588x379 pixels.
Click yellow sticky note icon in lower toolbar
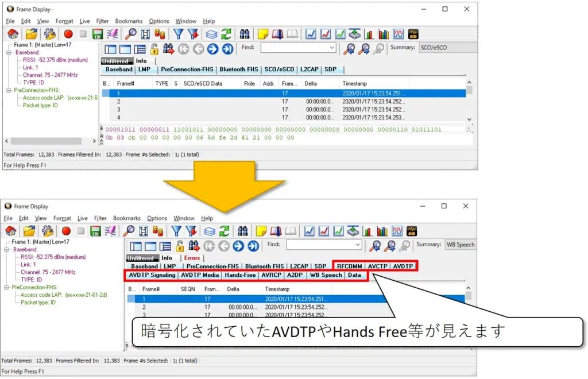pyautogui.click(x=261, y=231)
